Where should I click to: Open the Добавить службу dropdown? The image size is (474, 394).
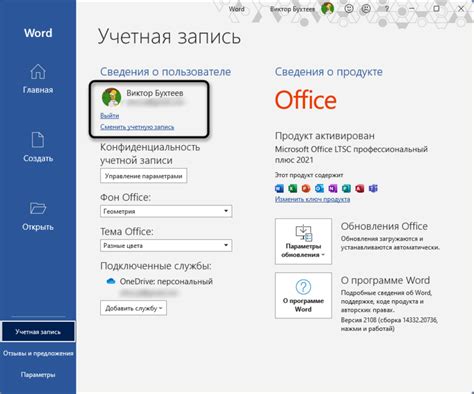click(133, 308)
